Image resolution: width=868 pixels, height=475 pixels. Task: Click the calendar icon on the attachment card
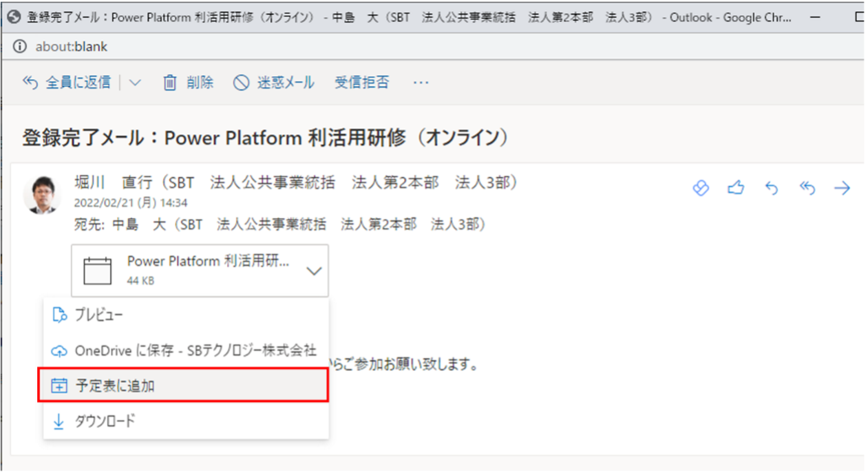[x=97, y=271]
